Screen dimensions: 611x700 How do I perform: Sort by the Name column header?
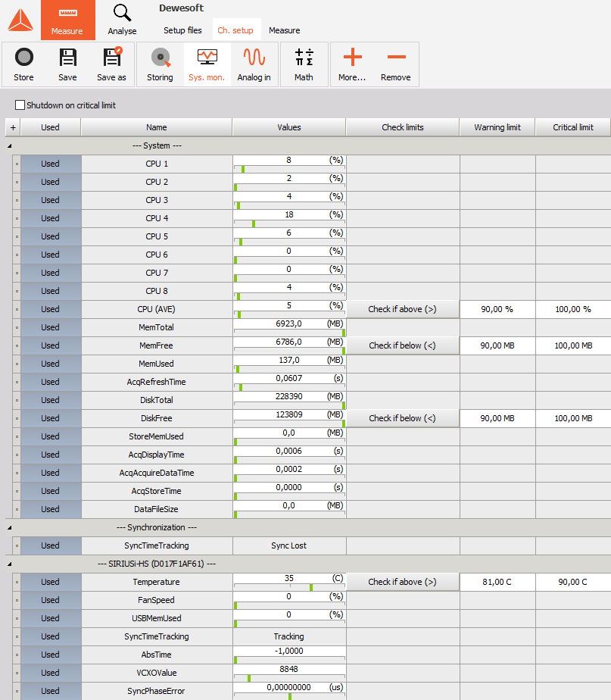click(157, 127)
